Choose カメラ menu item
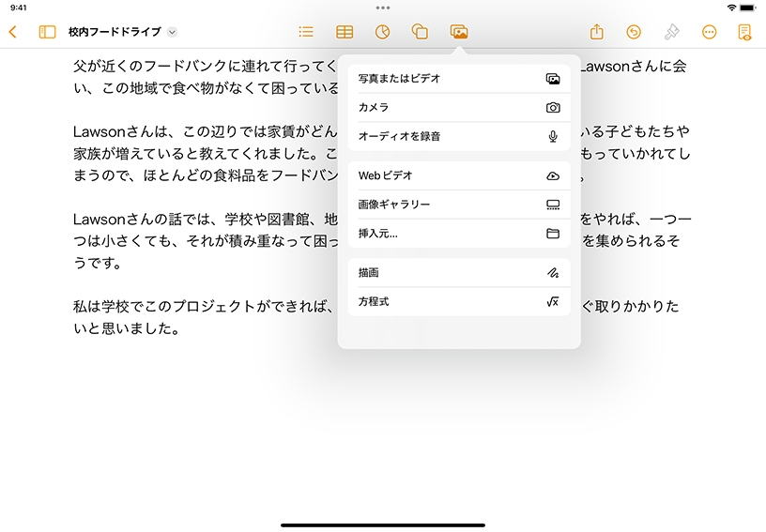Viewport: 766px width, 532px height. (x=458, y=108)
